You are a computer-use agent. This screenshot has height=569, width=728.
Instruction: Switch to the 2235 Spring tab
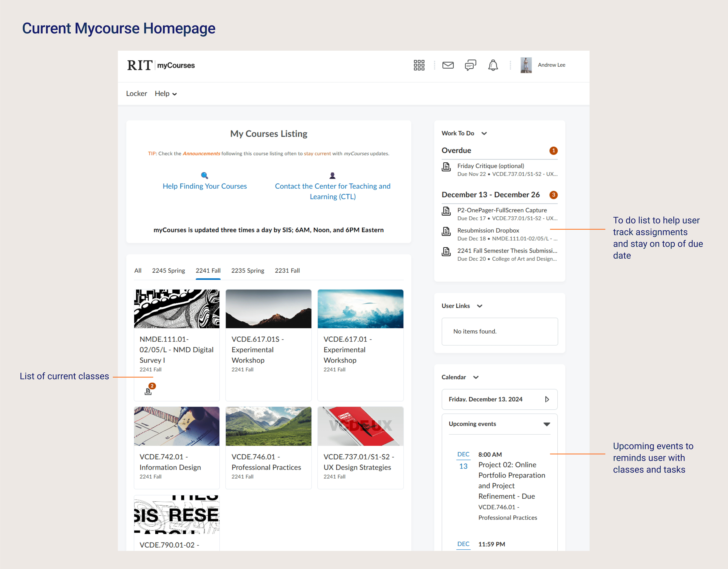click(x=248, y=270)
